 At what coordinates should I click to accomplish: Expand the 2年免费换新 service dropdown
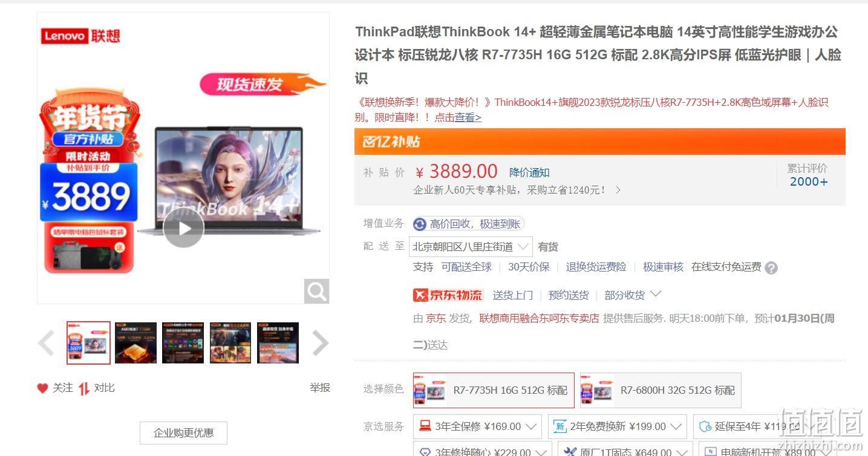point(617,426)
